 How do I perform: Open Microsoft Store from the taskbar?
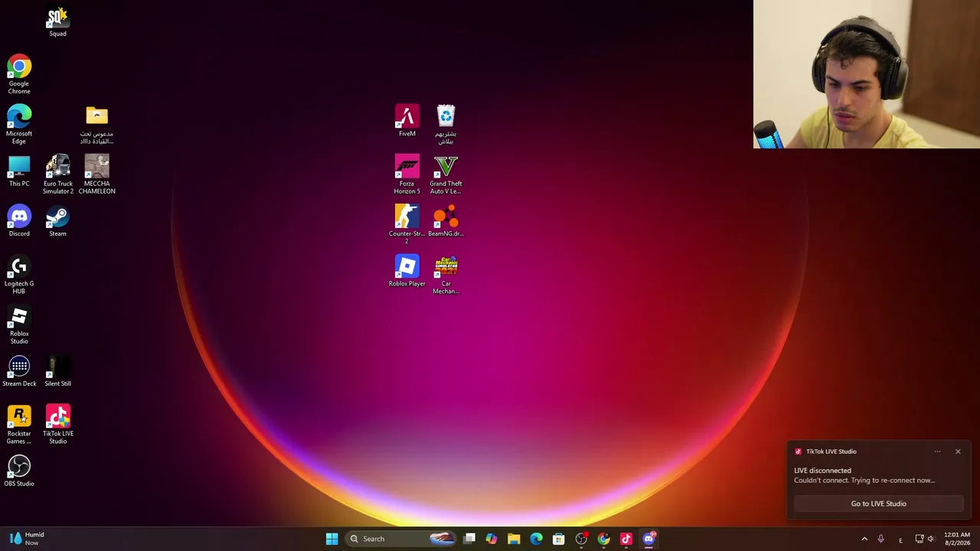click(x=559, y=539)
